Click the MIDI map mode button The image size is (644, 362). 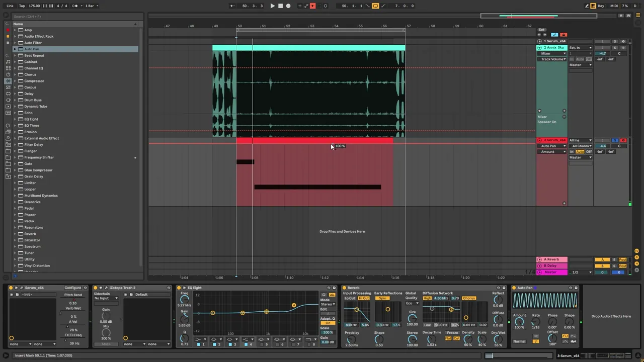[x=614, y=6]
